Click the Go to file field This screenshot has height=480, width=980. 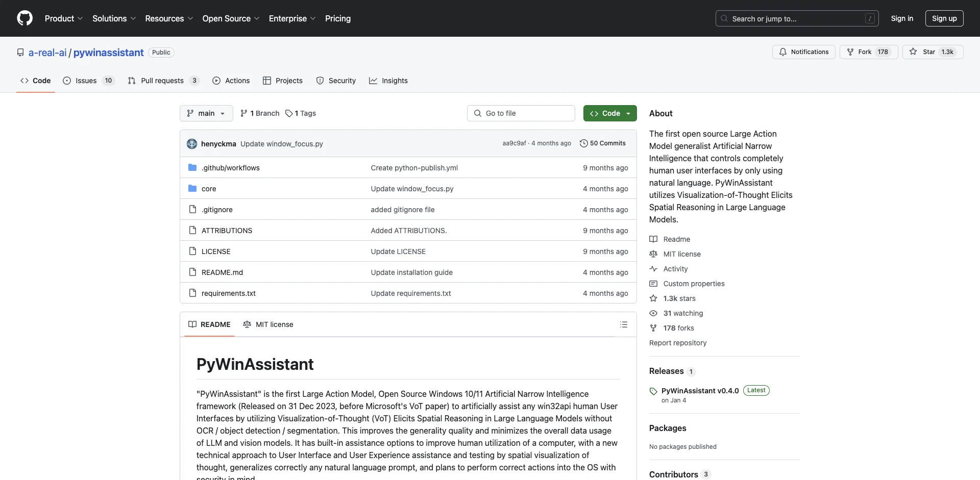coord(521,113)
